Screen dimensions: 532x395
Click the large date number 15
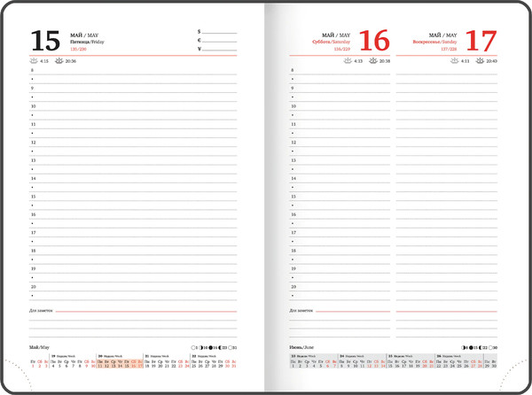pos(45,41)
